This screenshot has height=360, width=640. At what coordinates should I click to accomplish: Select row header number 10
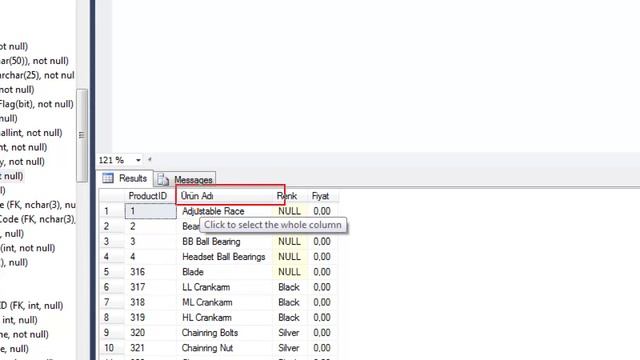point(111,348)
